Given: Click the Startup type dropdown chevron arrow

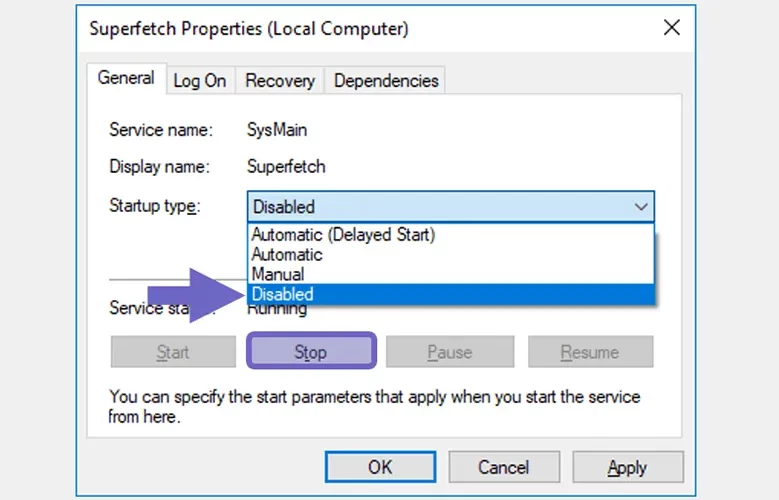Looking at the screenshot, I should [x=641, y=207].
